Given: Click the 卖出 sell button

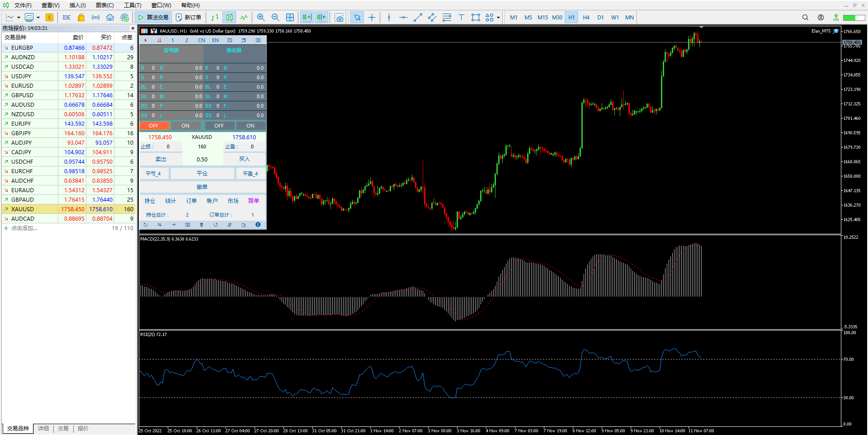Looking at the screenshot, I should (161, 159).
